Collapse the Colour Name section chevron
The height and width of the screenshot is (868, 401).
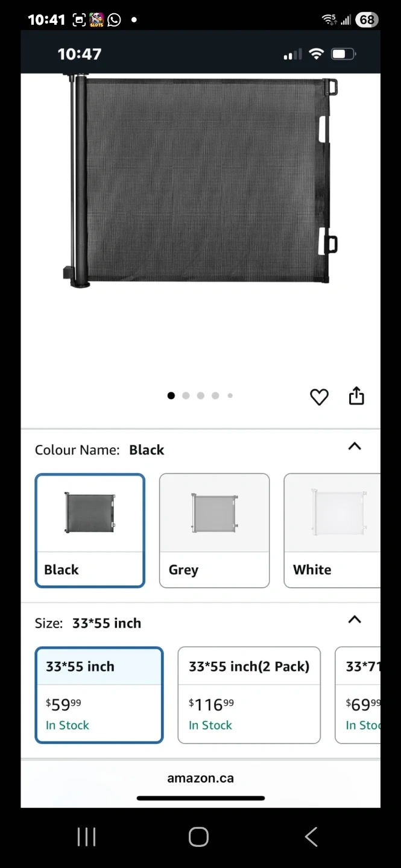point(355,447)
